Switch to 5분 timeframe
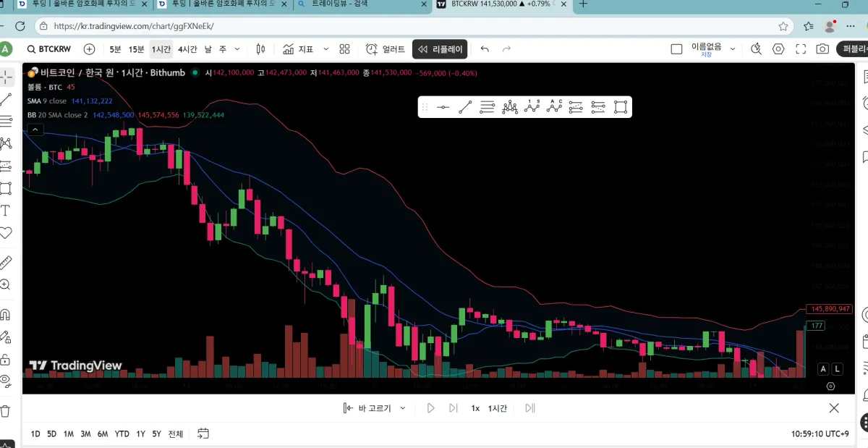Image resolution: width=868 pixels, height=448 pixels. [x=116, y=49]
